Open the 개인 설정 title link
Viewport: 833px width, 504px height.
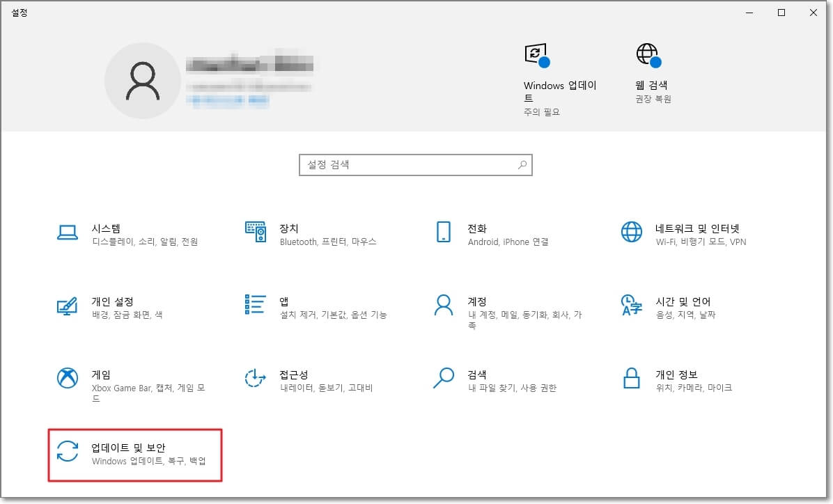[113, 301]
